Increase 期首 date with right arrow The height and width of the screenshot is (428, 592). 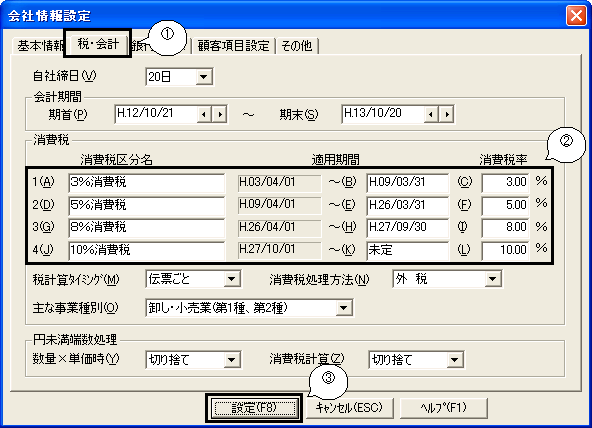click(x=219, y=114)
